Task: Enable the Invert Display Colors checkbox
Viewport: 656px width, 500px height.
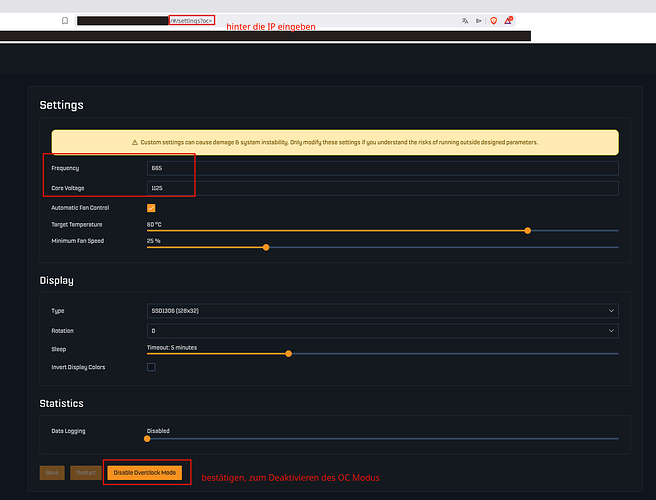Action: click(x=151, y=367)
